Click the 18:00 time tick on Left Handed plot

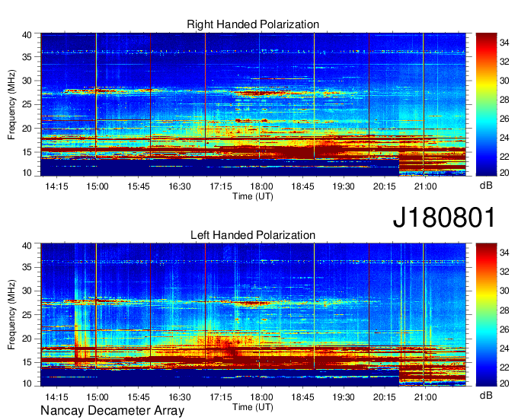click(x=261, y=397)
